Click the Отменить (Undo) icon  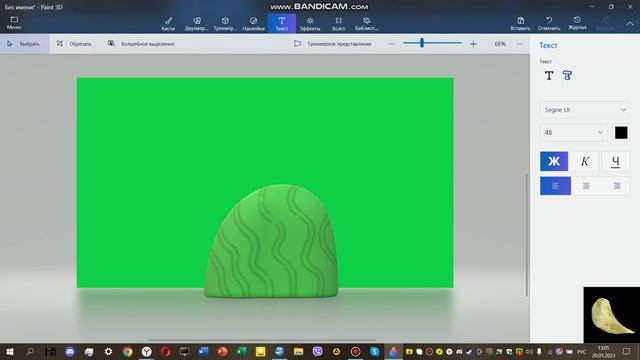point(549,24)
